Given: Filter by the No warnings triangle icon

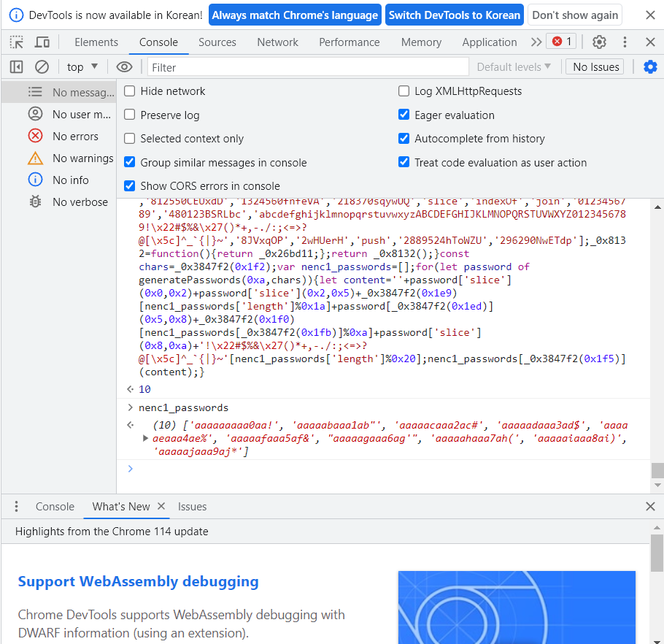Looking at the screenshot, I should (35, 158).
